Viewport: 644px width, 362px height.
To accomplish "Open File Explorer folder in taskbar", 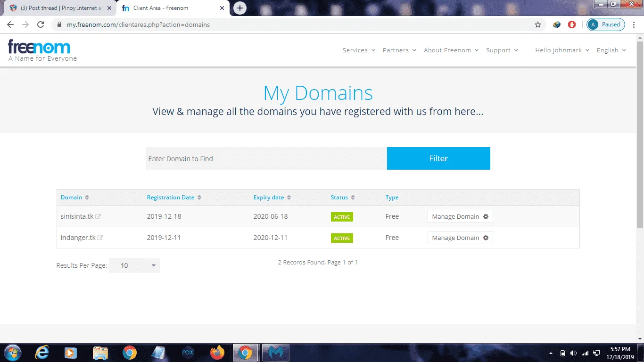I will tap(100, 353).
